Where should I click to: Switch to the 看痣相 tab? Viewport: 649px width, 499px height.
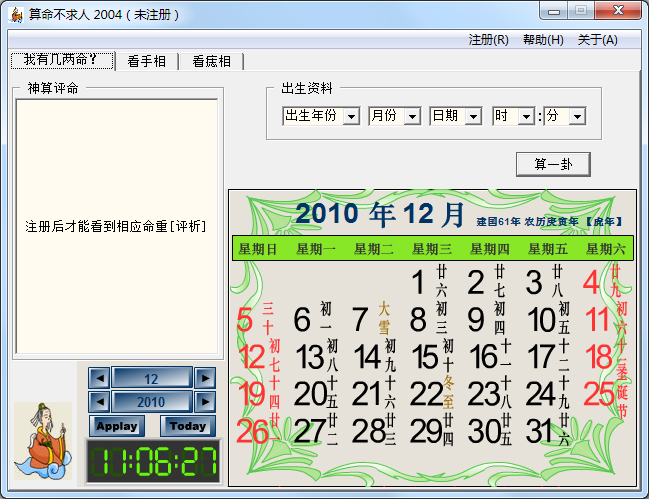[x=211, y=61]
